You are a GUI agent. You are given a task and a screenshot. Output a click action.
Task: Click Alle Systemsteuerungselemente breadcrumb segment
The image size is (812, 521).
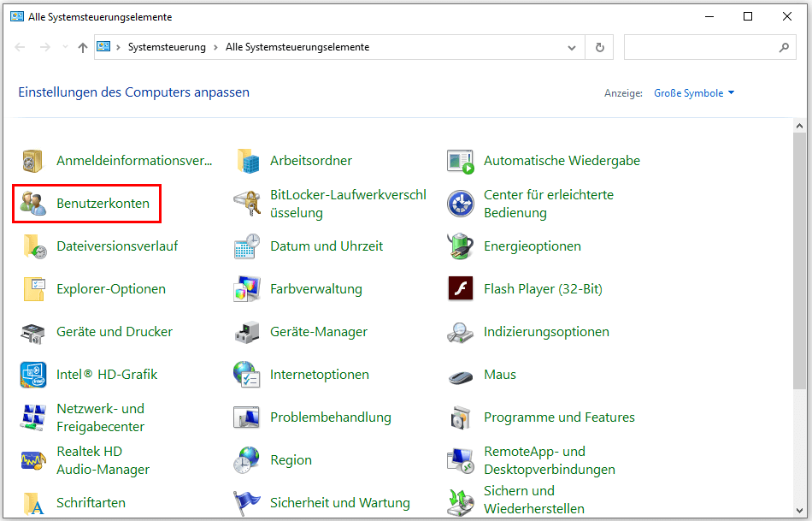click(297, 48)
